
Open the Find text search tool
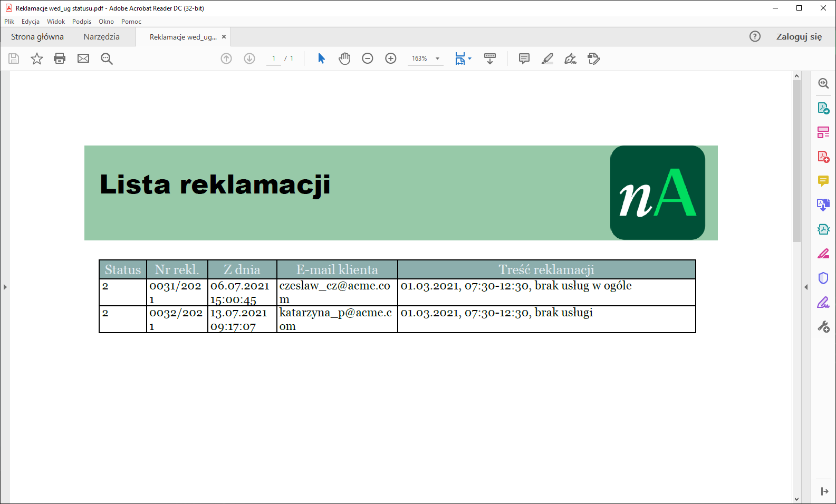[x=107, y=59]
